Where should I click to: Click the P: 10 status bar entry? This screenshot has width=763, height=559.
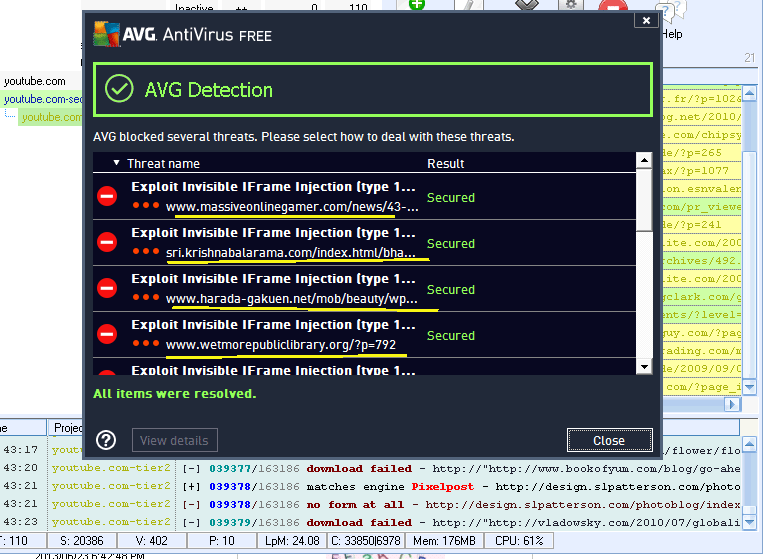pyautogui.click(x=222, y=541)
